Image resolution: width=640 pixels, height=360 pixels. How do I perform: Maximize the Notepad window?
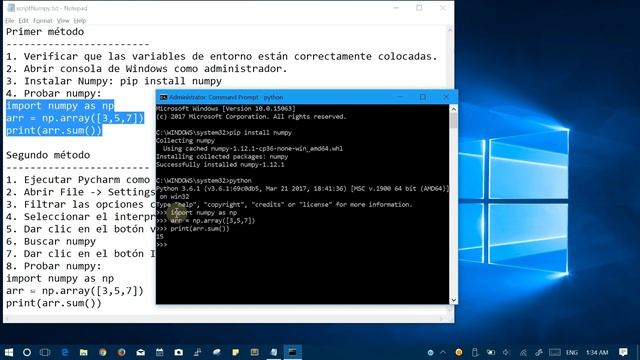419,8
